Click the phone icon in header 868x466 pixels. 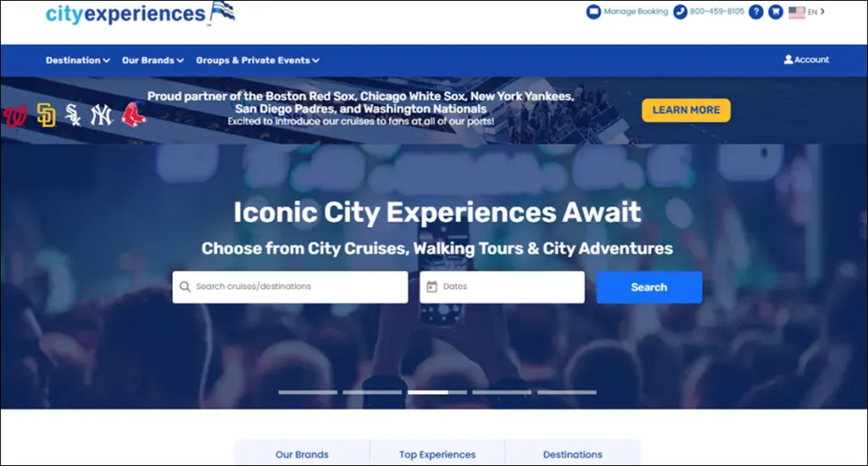coord(681,12)
